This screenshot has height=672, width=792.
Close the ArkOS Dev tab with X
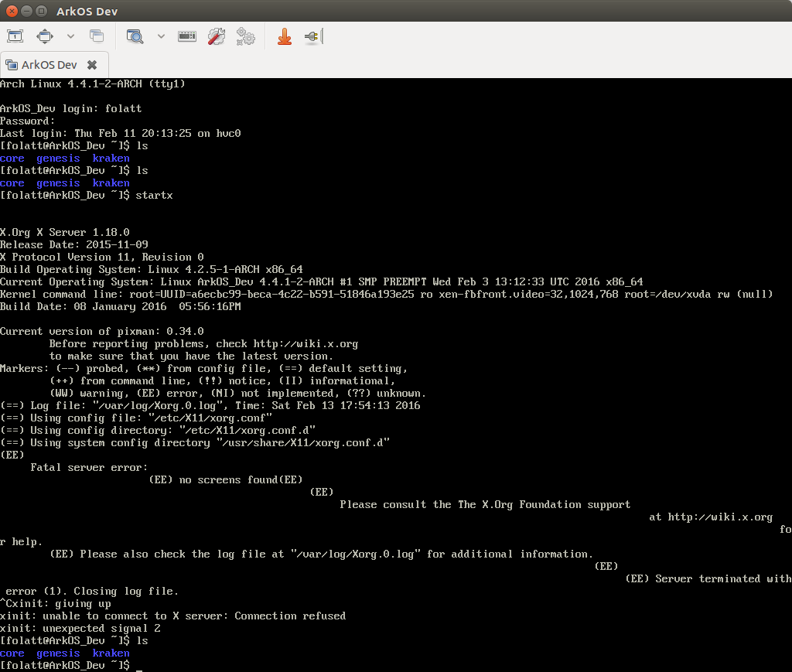92,65
